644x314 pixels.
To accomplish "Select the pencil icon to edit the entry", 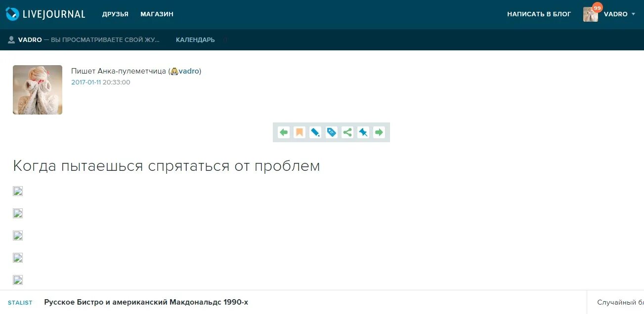I will [315, 132].
